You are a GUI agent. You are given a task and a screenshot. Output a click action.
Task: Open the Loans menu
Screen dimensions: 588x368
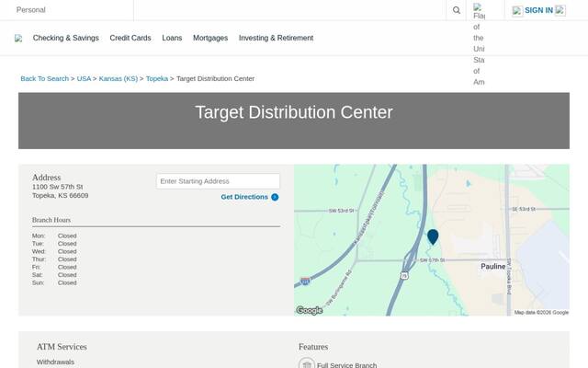pos(172,38)
